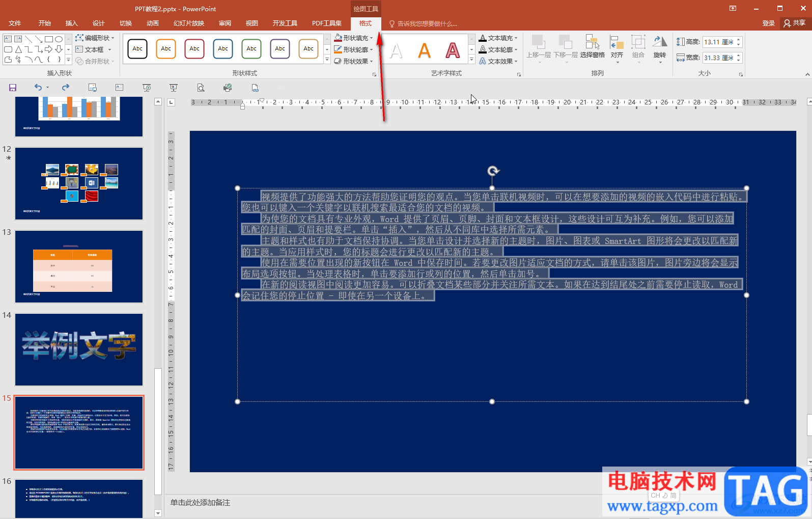812x519 pixels.
Task: Switch to the 动画 Animations tab
Action: click(153, 23)
